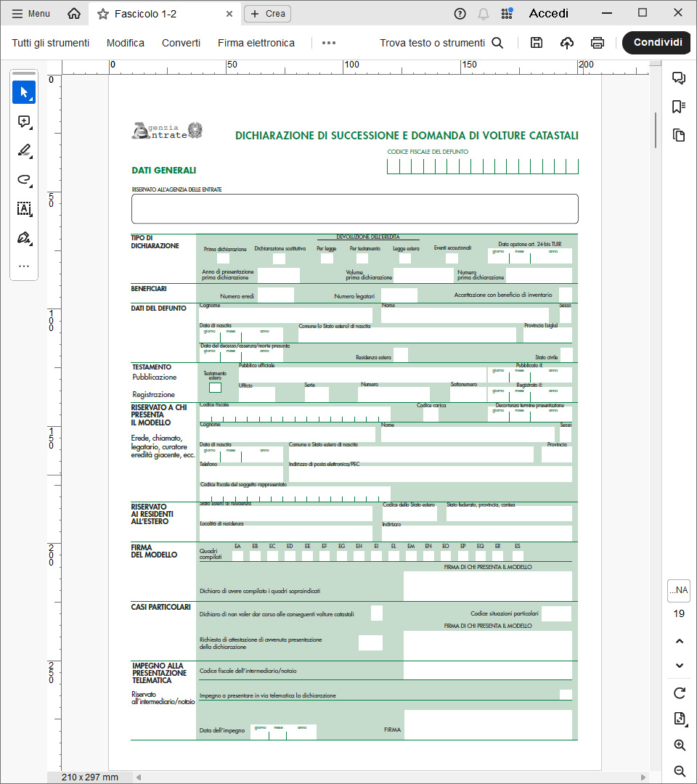Close the Fascicolo 1-2 tab

[x=229, y=14]
